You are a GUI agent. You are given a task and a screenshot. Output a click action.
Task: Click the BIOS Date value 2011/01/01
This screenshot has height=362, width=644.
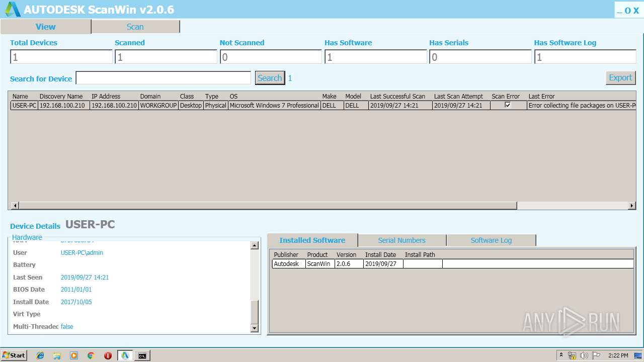tap(76, 290)
